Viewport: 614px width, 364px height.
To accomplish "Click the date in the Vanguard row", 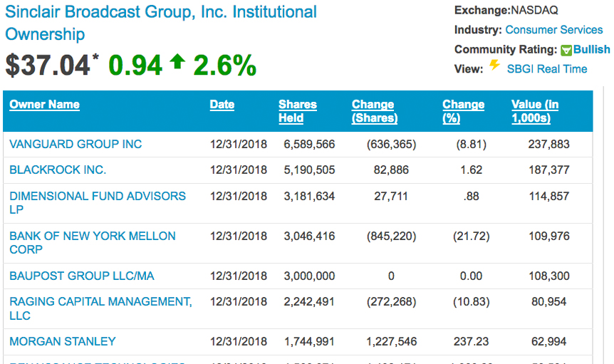I will point(239,144).
